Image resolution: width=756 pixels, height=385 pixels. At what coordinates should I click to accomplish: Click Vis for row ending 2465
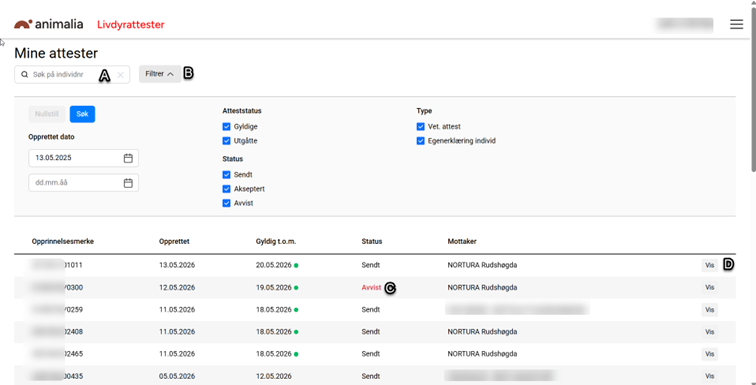pos(709,354)
